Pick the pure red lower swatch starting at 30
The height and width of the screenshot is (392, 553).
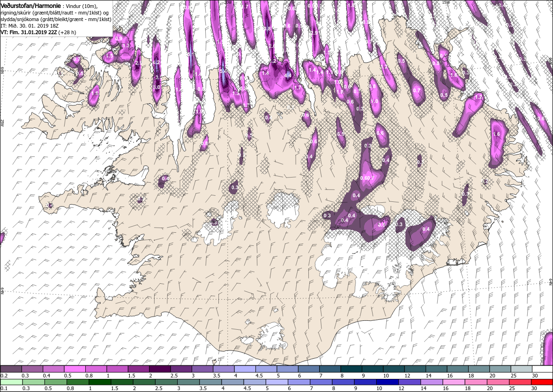tap(542, 382)
